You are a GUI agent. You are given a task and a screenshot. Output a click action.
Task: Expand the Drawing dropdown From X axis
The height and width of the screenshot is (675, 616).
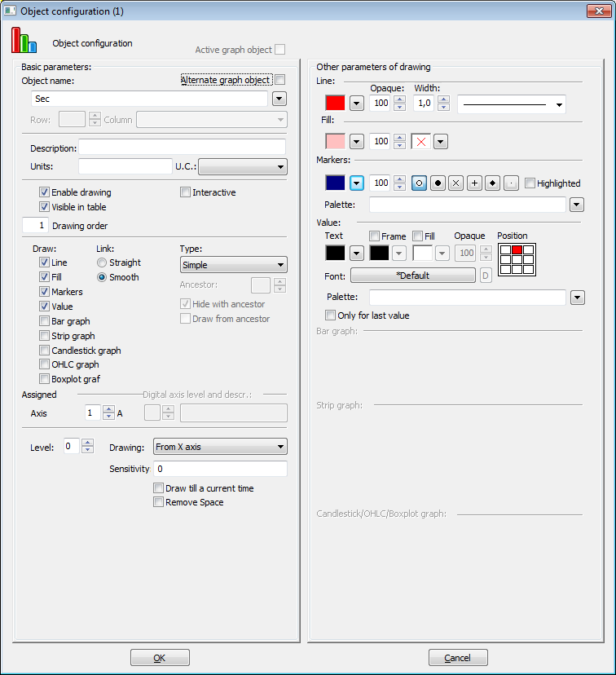tap(220, 447)
